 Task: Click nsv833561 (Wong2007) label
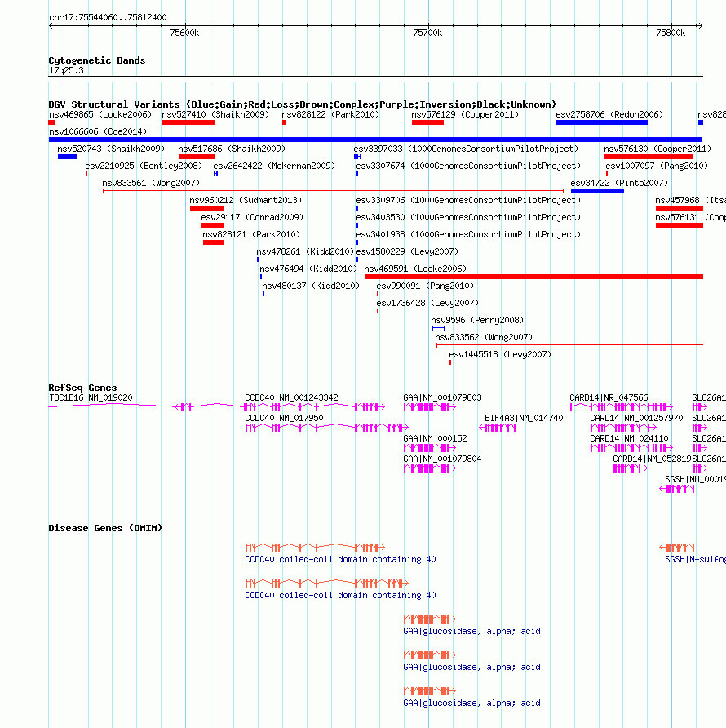click(x=151, y=184)
